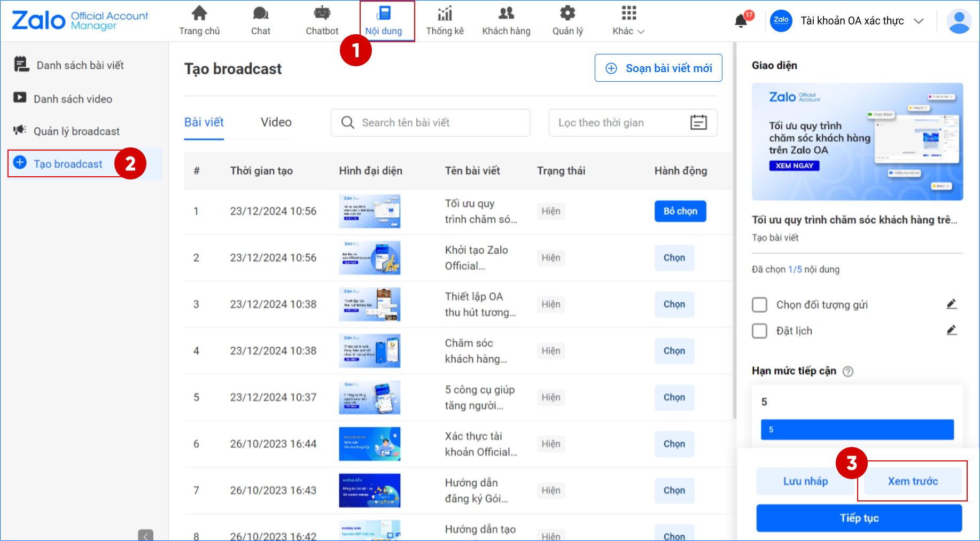Click pencil icon beside Chọn đối tượng gửi
This screenshot has width=980, height=541.
click(x=951, y=304)
